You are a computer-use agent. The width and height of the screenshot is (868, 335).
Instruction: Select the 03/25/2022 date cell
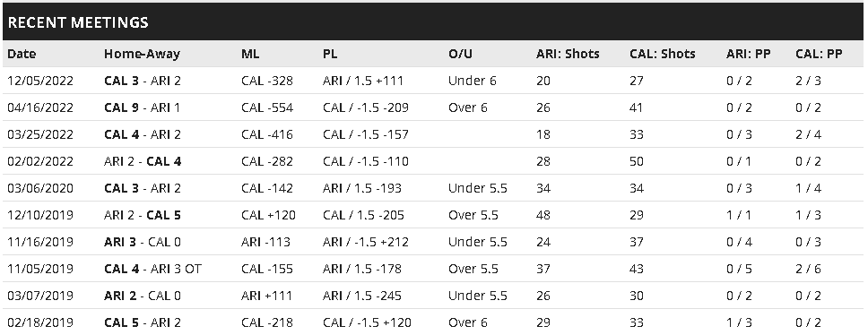39,135
